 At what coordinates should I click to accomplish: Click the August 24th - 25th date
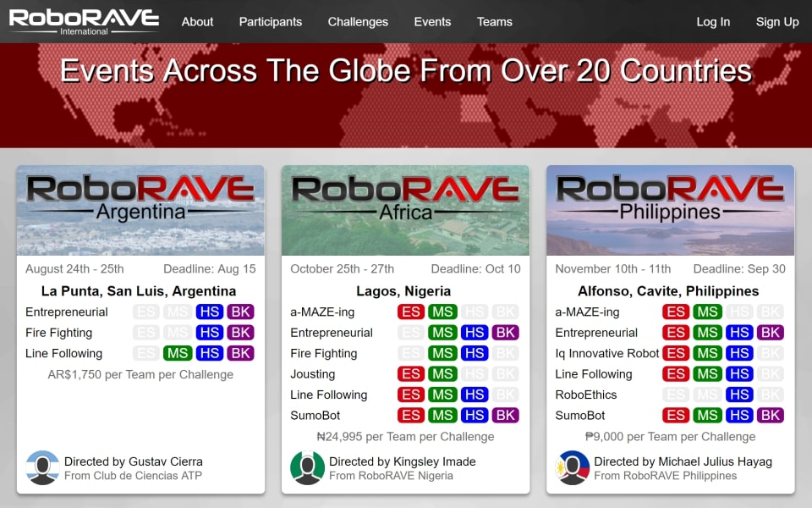coord(74,268)
